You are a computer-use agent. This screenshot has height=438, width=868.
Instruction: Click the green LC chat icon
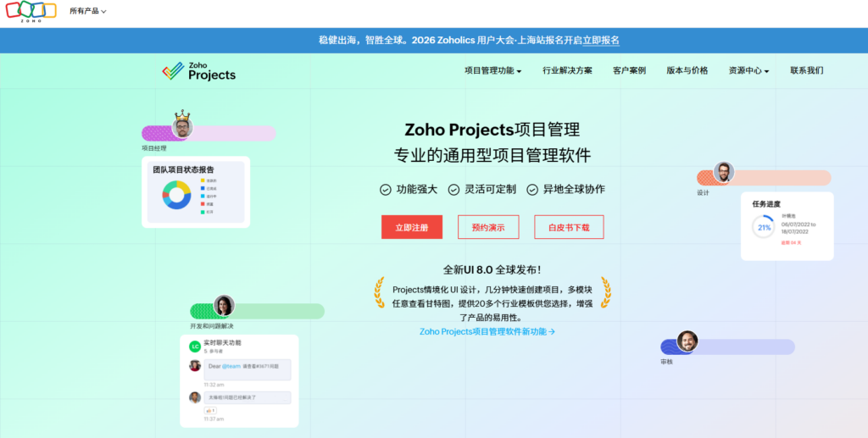point(194,347)
